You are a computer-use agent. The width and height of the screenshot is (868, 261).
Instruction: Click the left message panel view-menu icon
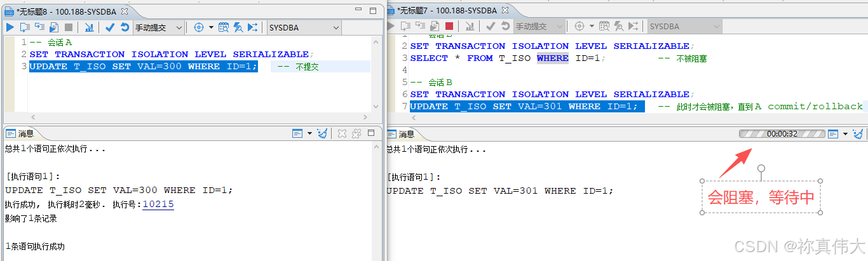[298, 133]
